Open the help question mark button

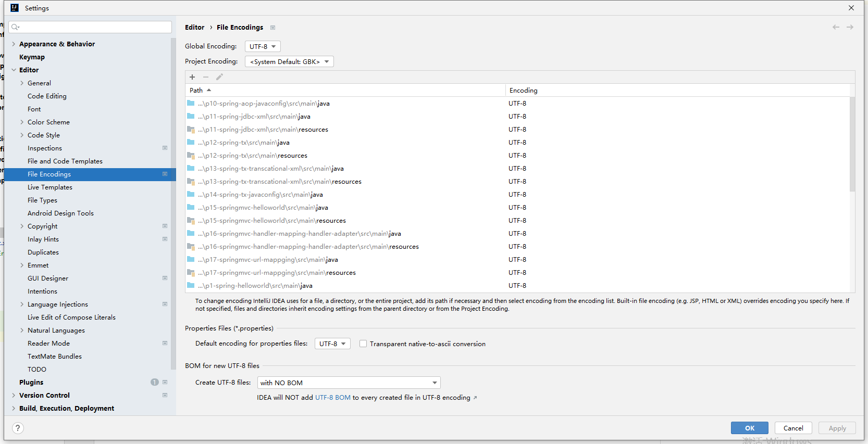pos(18,428)
